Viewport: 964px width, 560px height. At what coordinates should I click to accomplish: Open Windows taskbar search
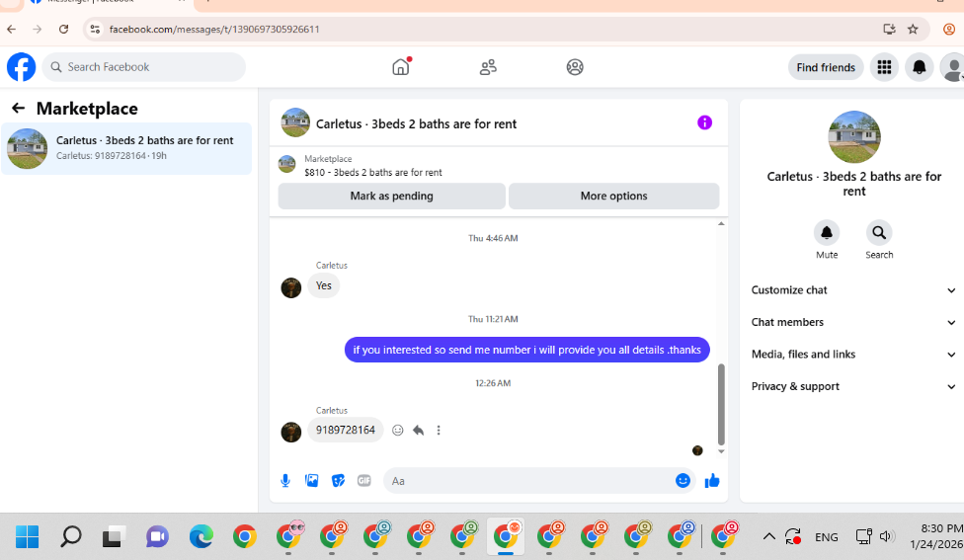[x=71, y=536]
